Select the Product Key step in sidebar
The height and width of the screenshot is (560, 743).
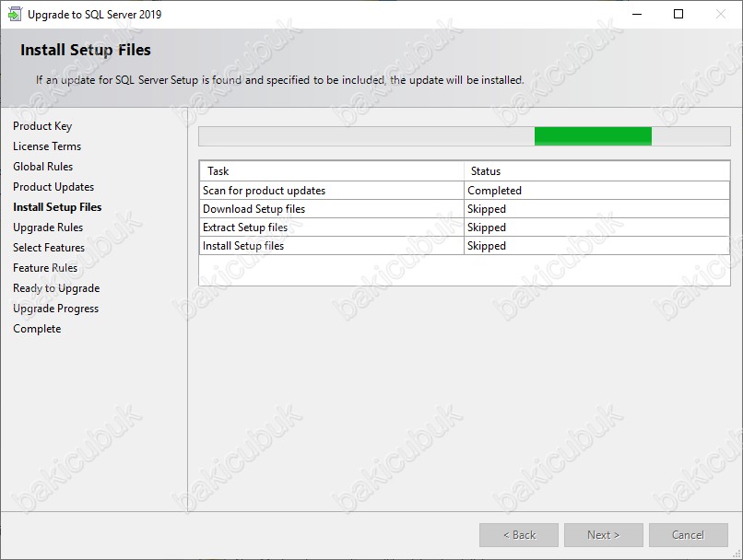42,126
